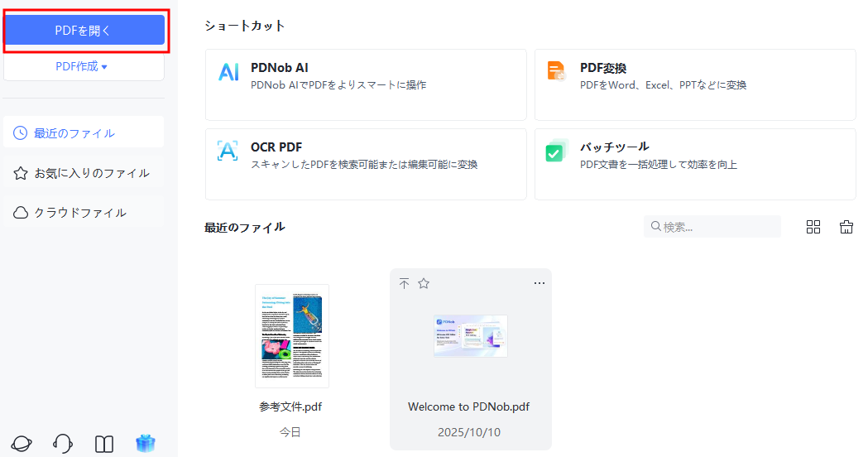Click PDF文書を一括処理して効率を向上 description
Image resolution: width=868 pixels, height=457 pixels.
pos(658,164)
